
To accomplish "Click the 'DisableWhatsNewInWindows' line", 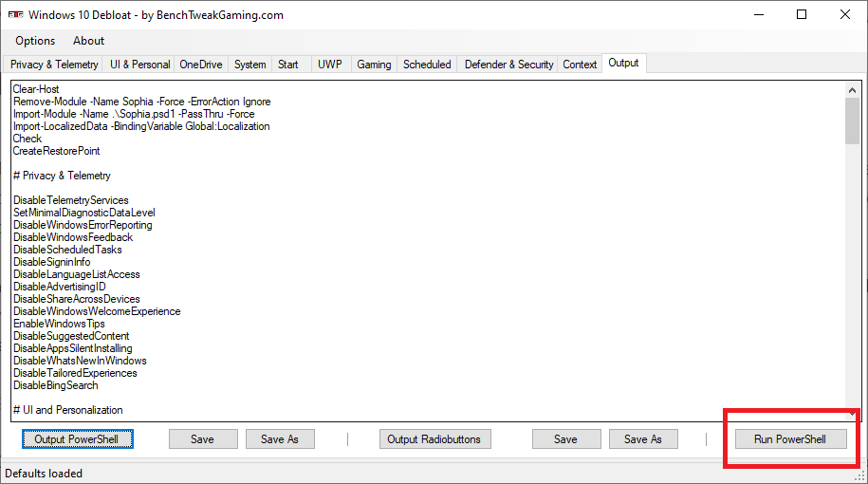I will tap(80, 361).
